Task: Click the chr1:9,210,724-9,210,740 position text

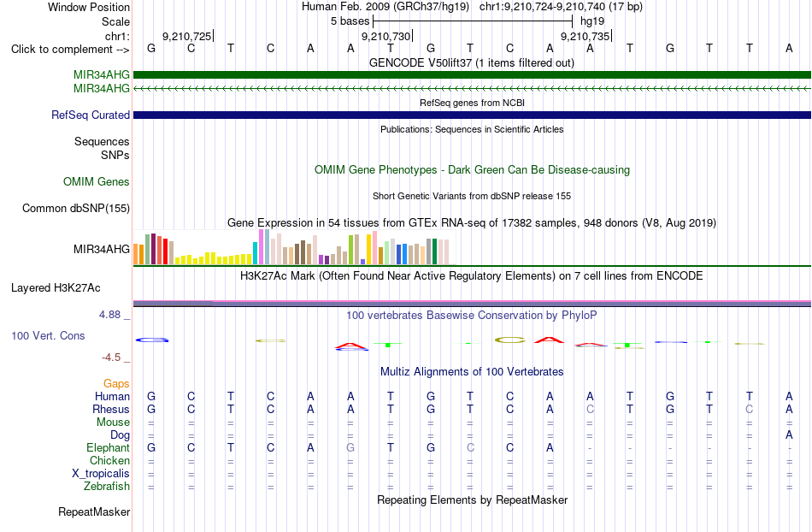Action: tap(561, 7)
